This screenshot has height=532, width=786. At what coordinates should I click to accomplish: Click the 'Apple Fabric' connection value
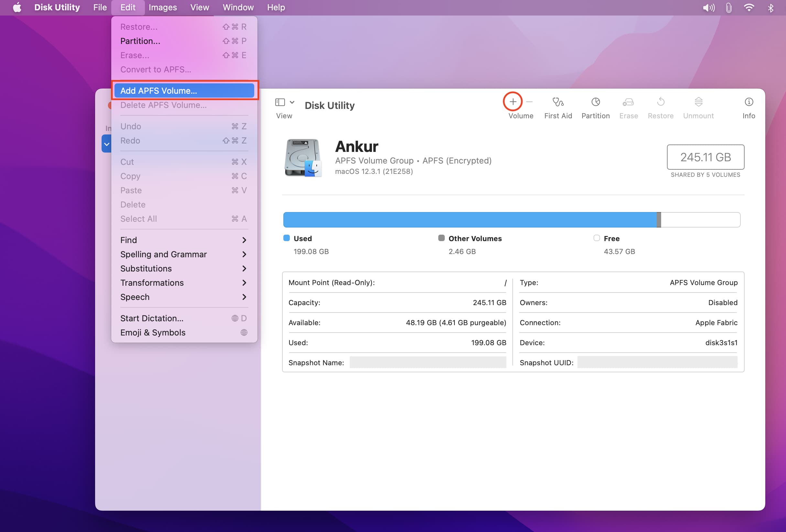(716, 323)
